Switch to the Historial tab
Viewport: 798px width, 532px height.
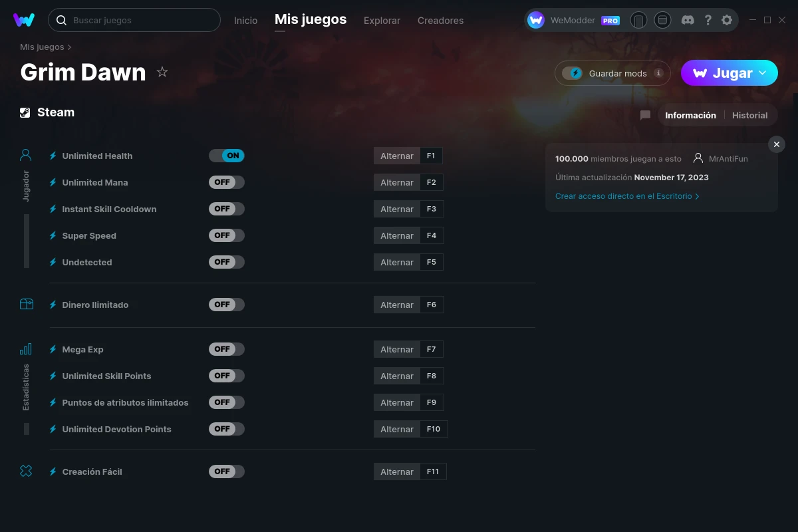(x=749, y=115)
